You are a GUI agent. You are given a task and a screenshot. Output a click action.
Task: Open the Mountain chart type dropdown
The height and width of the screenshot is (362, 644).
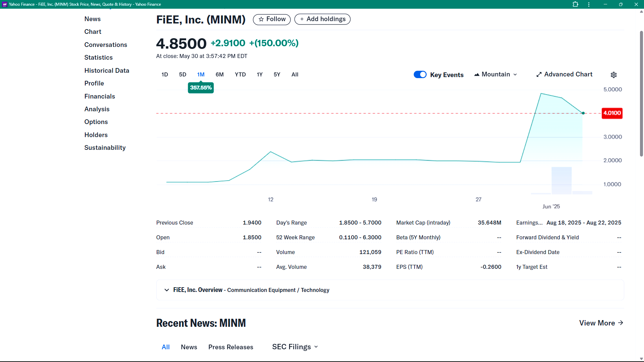click(496, 74)
